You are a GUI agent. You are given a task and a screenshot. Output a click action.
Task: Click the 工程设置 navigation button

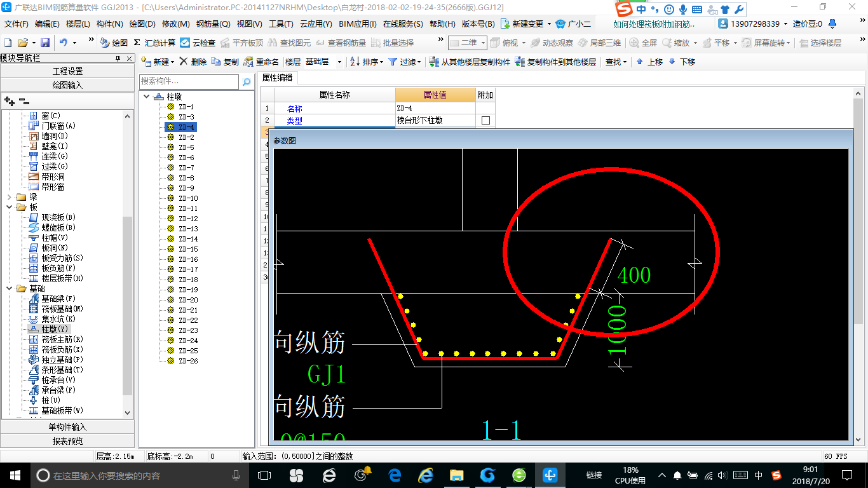coord(67,71)
